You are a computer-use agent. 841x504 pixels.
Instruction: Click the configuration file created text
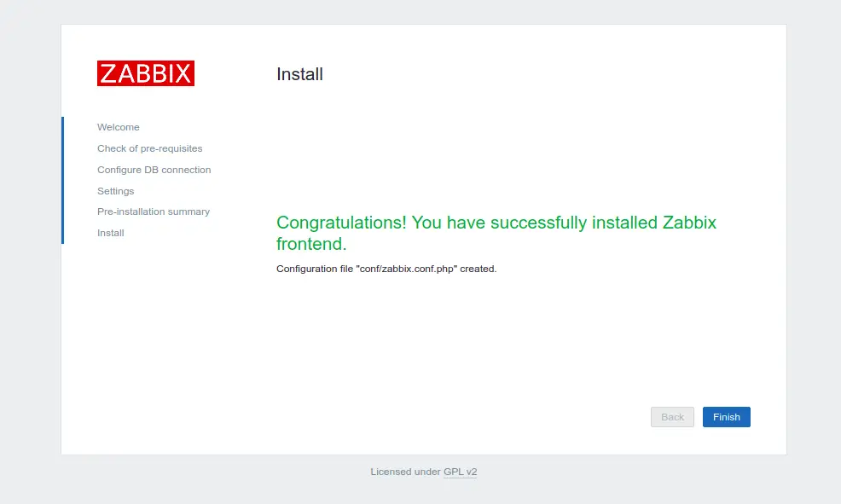386,269
